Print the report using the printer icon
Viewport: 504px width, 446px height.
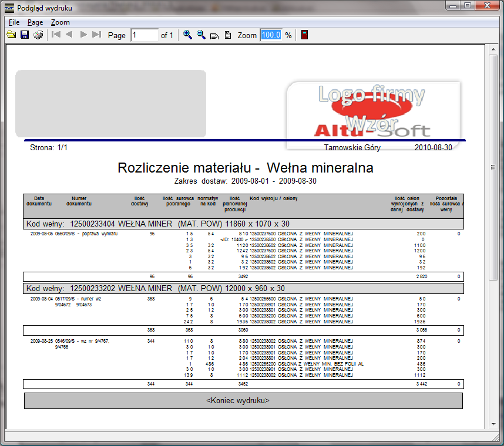point(38,35)
